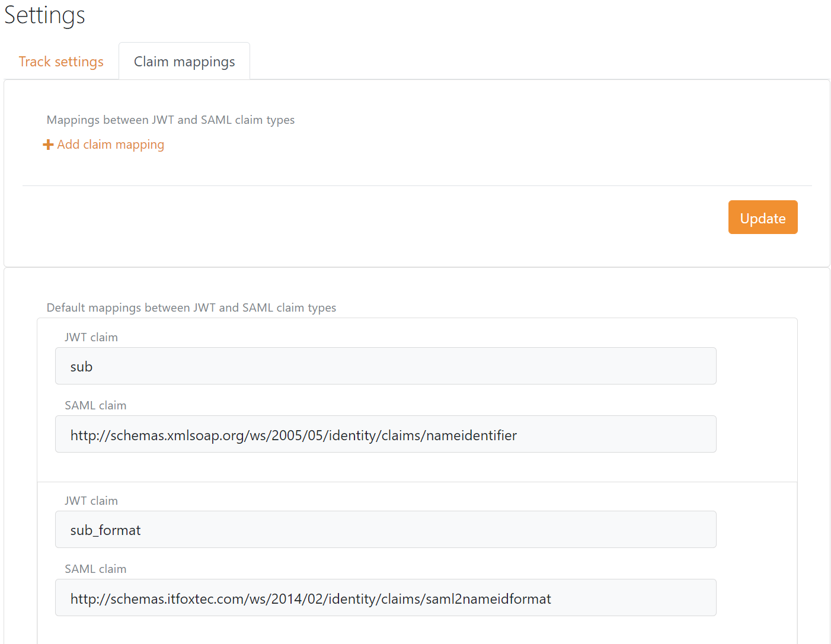
Task: Click the SAML claim label above nameidentifier URL
Action: [x=95, y=405]
